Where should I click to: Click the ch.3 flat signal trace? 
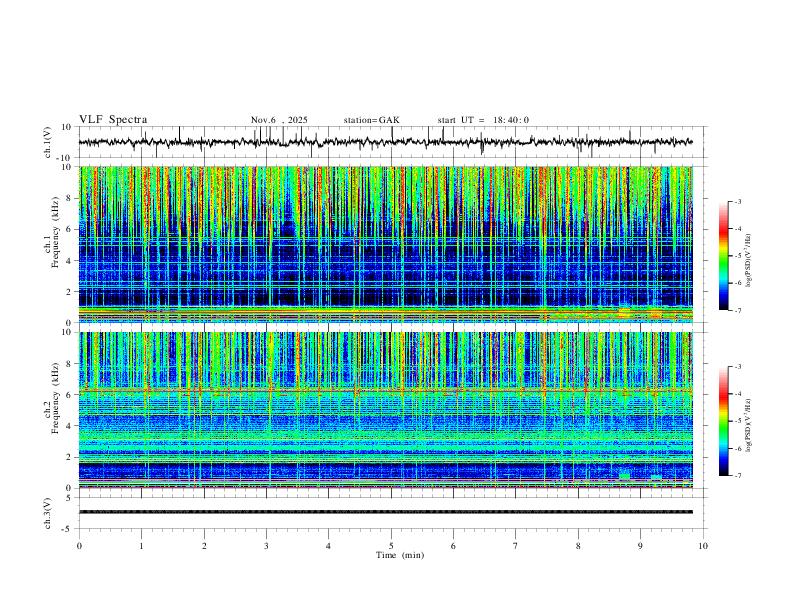pyautogui.click(x=385, y=512)
